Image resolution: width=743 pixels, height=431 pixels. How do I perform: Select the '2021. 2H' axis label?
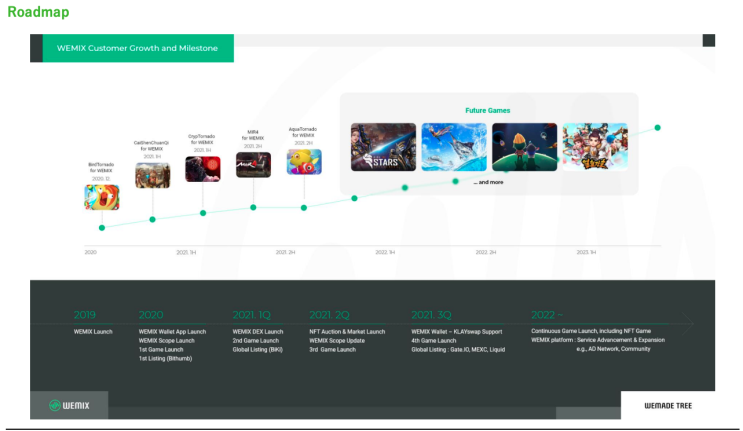286,252
